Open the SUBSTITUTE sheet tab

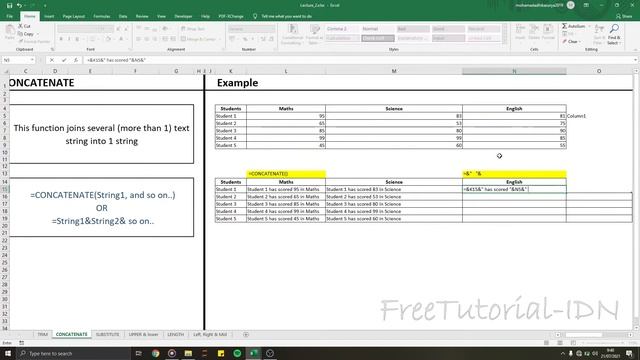tap(108, 334)
